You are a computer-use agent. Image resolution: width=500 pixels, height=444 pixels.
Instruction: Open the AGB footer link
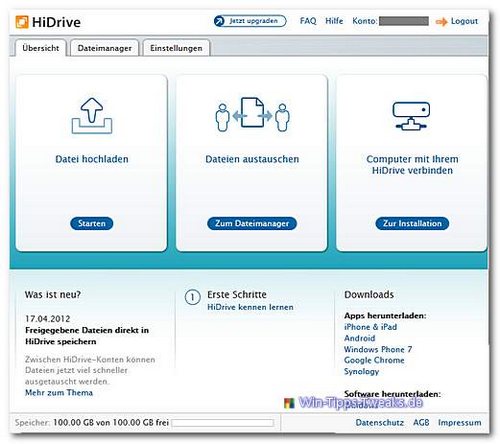[x=421, y=423]
